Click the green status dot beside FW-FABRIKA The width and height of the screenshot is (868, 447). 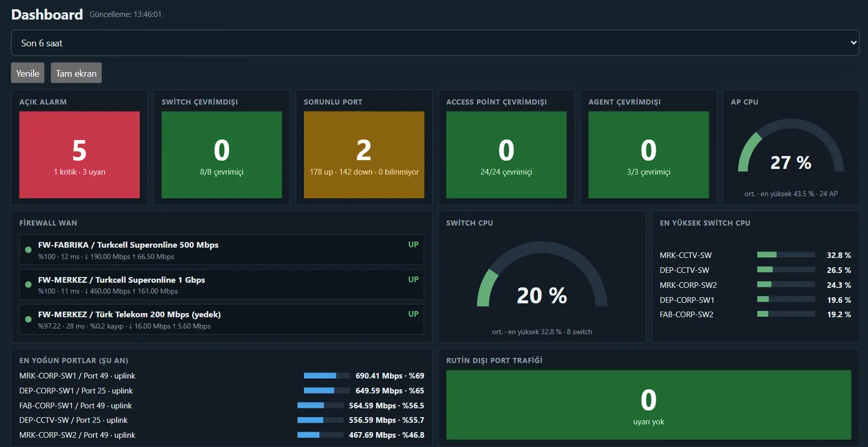[x=28, y=250]
